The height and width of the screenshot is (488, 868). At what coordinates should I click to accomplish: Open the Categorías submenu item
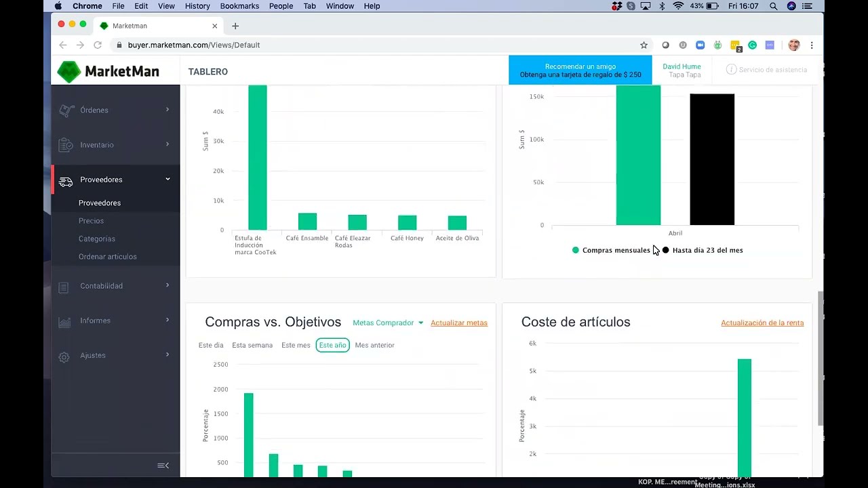[97, 239]
